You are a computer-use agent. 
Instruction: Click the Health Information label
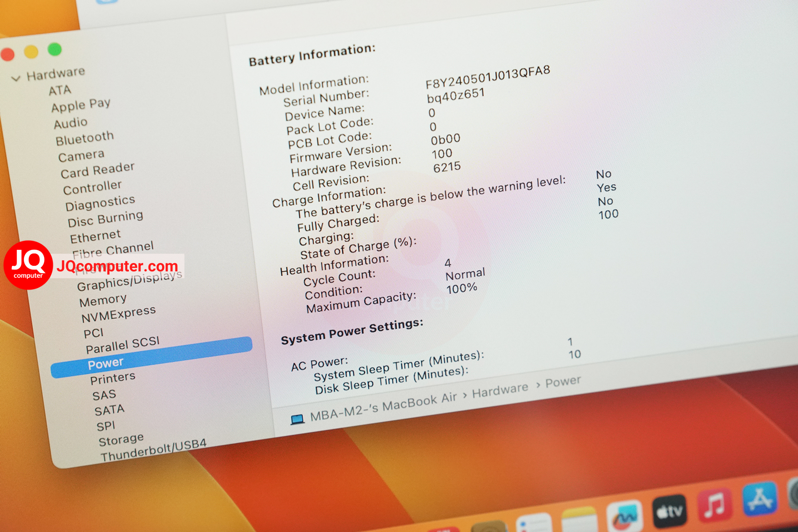point(334,265)
